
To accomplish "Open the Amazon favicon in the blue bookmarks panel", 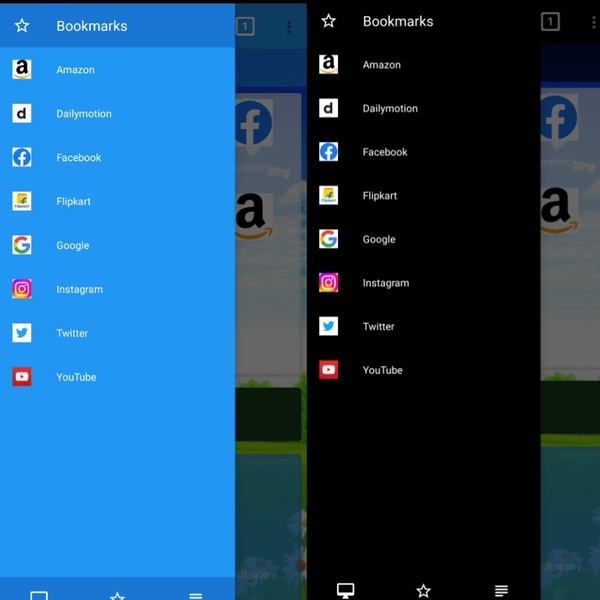I will [x=22, y=69].
